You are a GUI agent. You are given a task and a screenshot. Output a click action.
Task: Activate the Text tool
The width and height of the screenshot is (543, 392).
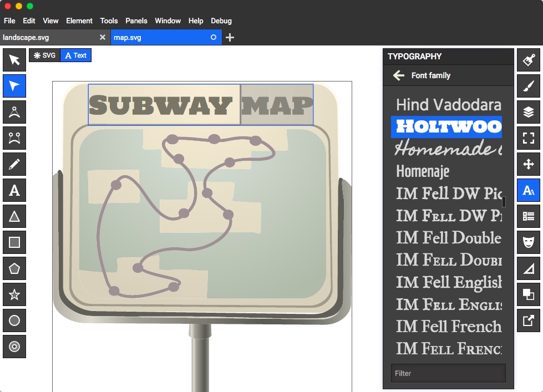pos(14,190)
